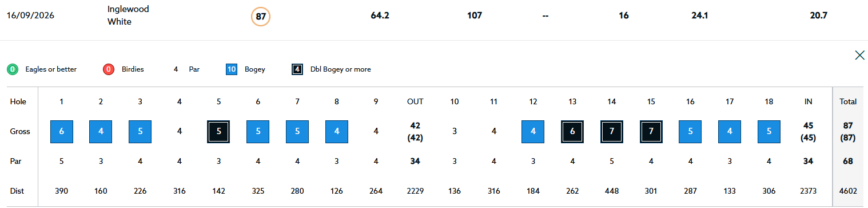This screenshot has width=868, height=208.
Task: Click red Birdies legend icon
Action: pos(108,69)
